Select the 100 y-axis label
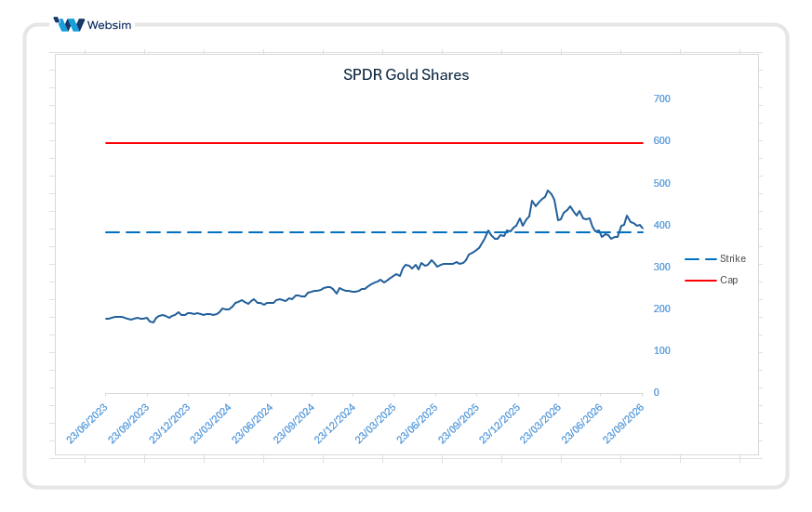This screenshot has height=512, width=812. (662, 350)
